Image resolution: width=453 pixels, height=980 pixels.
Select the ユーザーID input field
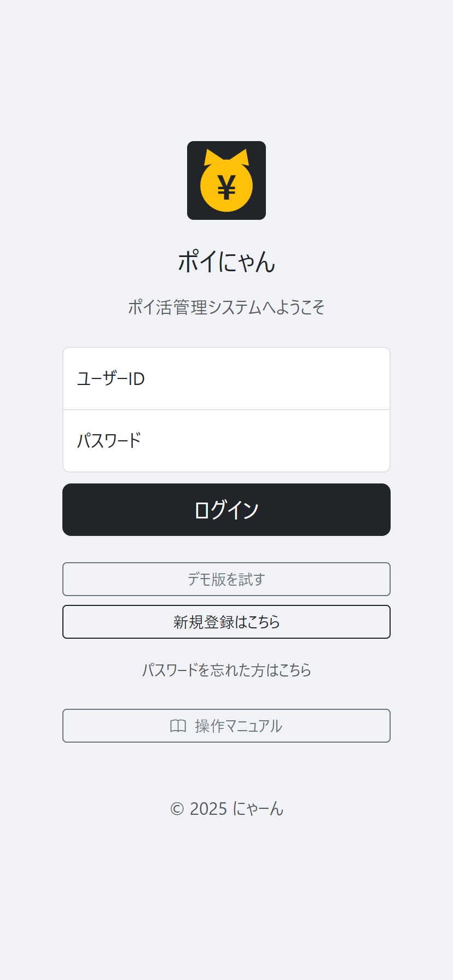click(x=226, y=378)
